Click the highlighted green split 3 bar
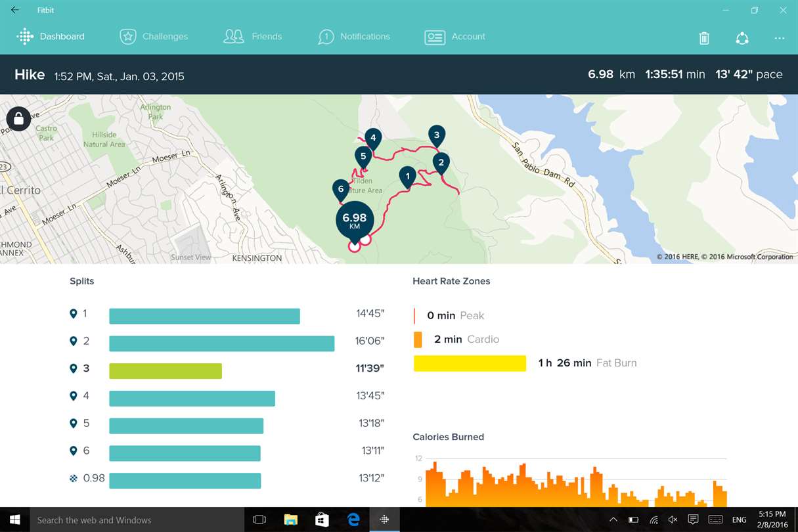This screenshot has height=532, width=798. [x=166, y=371]
